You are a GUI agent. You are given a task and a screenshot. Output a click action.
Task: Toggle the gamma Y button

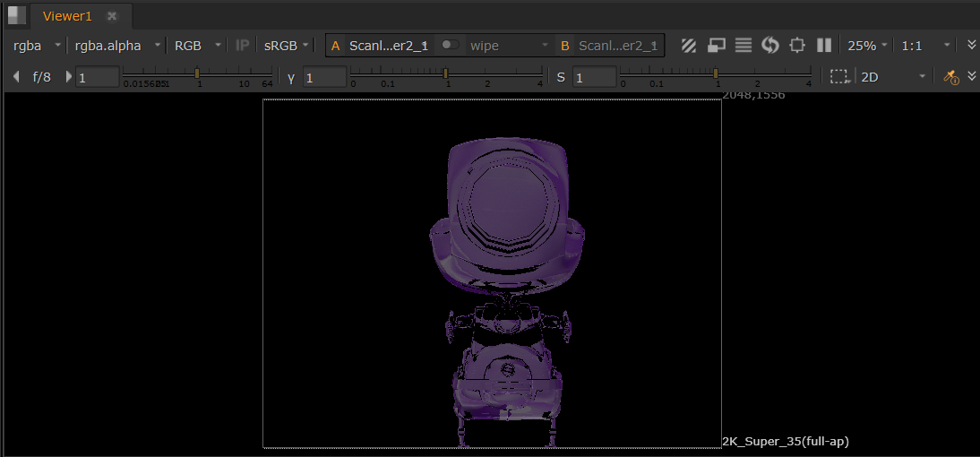[x=291, y=77]
